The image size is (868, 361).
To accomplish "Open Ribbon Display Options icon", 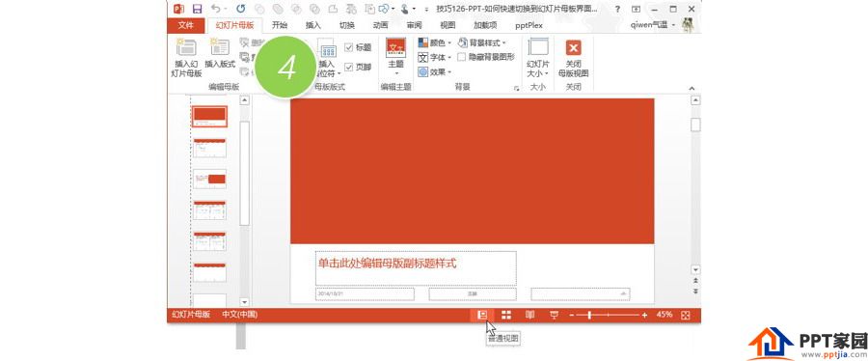I will (637, 9).
